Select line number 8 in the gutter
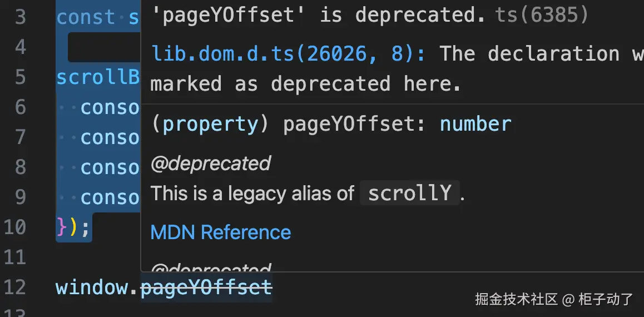The height and width of the screenshot is (317, 644). (20, 167)
